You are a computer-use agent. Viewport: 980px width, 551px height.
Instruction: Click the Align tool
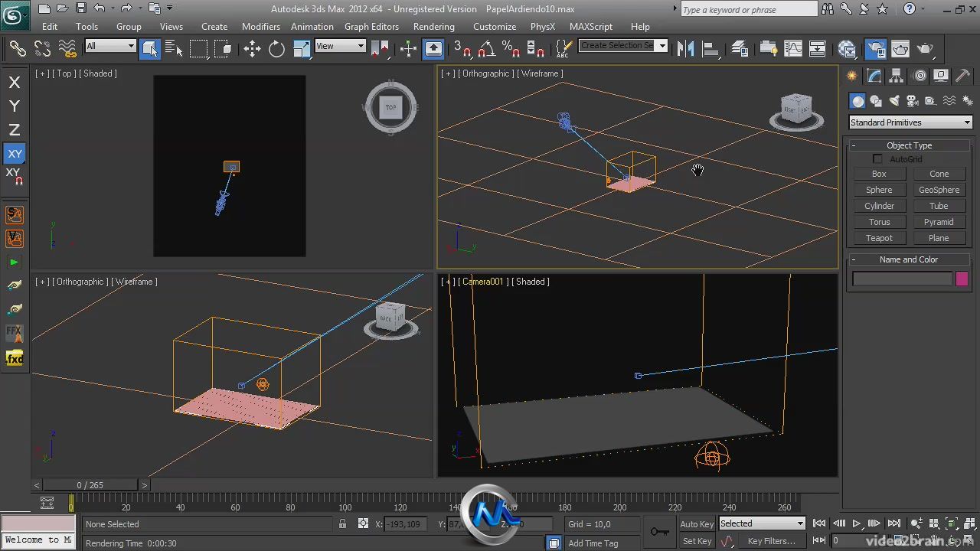tap(711, 49)
